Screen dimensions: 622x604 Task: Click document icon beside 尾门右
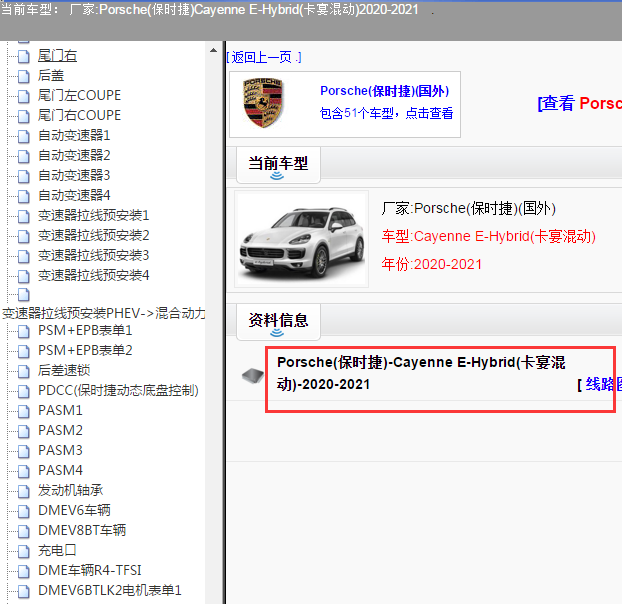coord(24,56)
